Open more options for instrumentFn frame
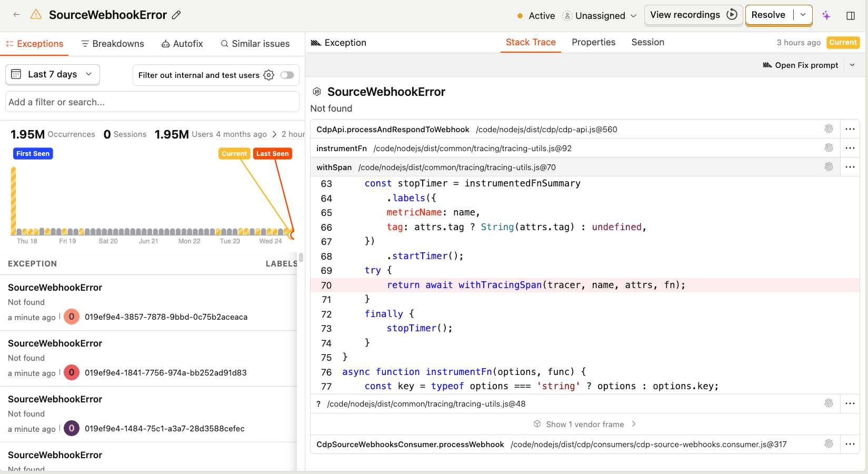This screenshot has height=474, width=868. pyautogui.click(x=850, y=148)
